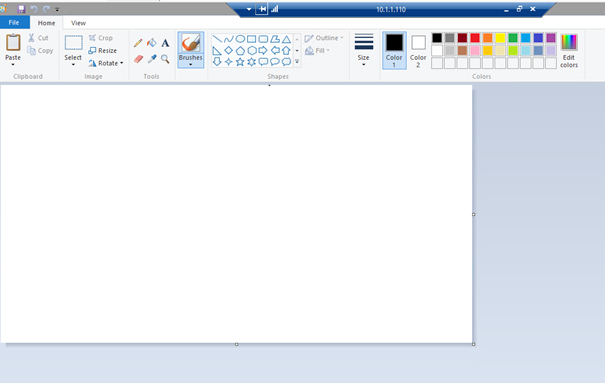Viewport: 605px width, 383px height.
Task: Click the Save icon in title bar
Action: tap(21, 9)
